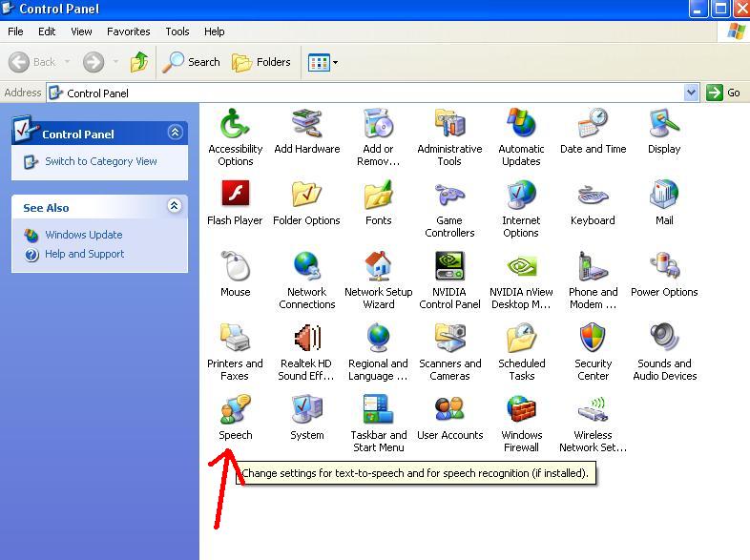Open the Forward history dropdown arrow
The image size is (750, 560).
(115, 62)
